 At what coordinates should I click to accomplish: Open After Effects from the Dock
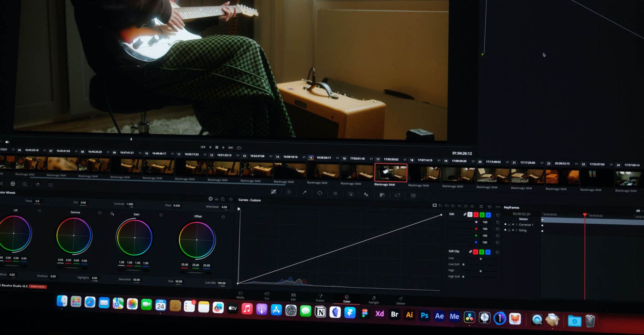[x=439, y=316]
